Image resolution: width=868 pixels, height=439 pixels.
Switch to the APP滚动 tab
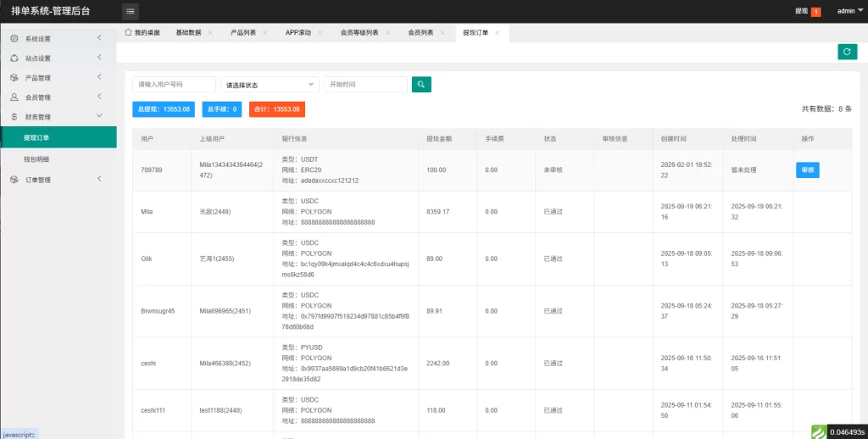point(298,32)
